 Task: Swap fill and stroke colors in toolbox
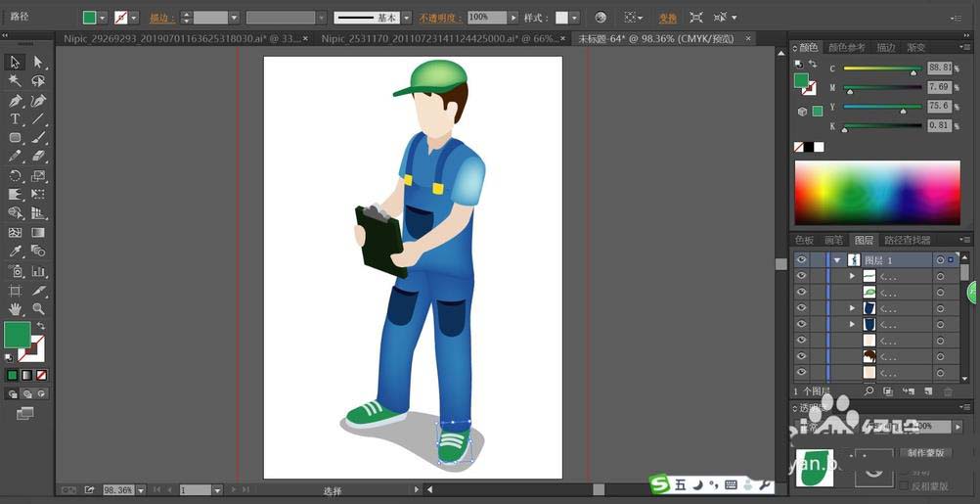(x=41, y=326)
